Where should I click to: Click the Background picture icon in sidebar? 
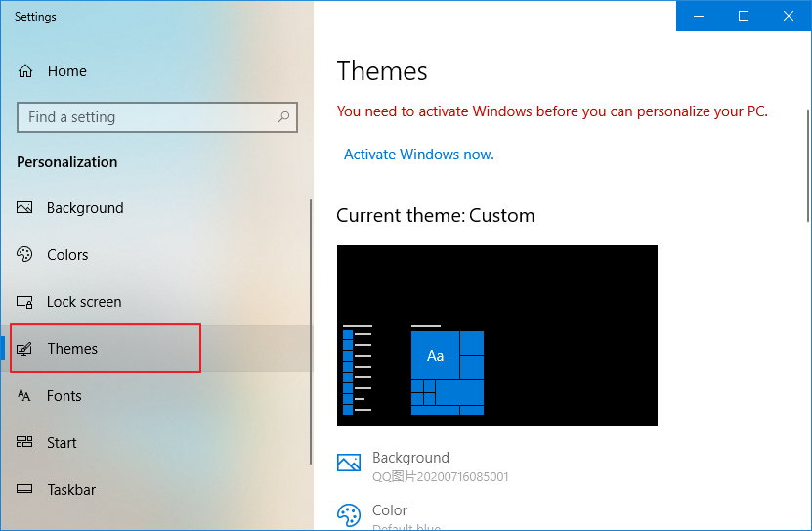coord(25,208)
